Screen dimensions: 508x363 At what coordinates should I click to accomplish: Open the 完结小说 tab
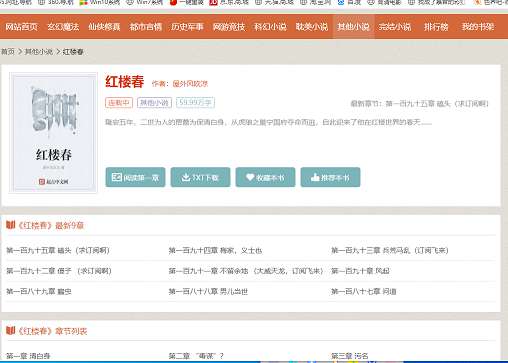(395, 27)
